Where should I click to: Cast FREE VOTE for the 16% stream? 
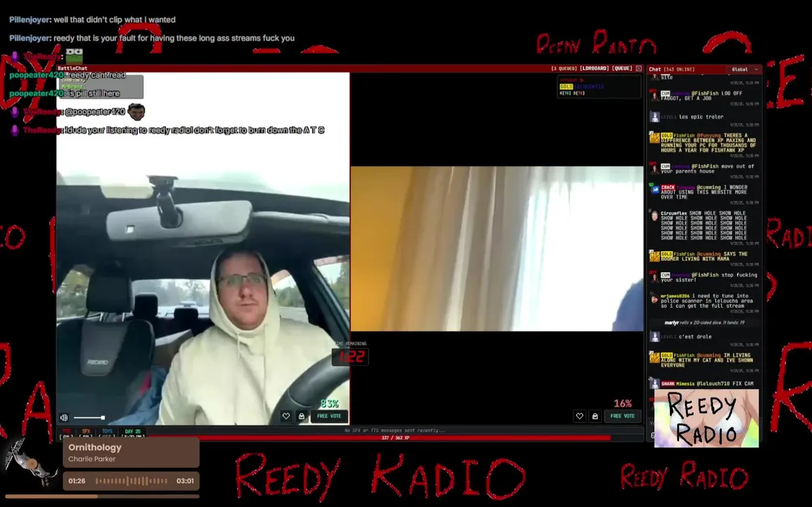[x=623, y=415]
